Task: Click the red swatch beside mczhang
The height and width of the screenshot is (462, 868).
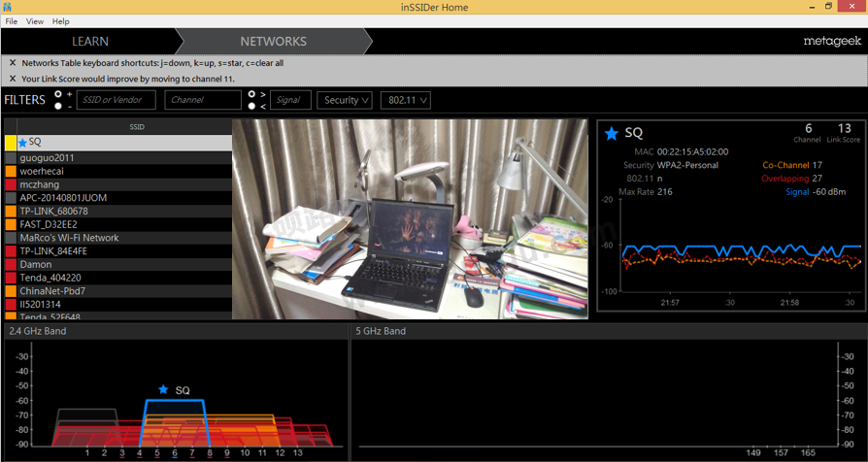Action: [11, 184]
